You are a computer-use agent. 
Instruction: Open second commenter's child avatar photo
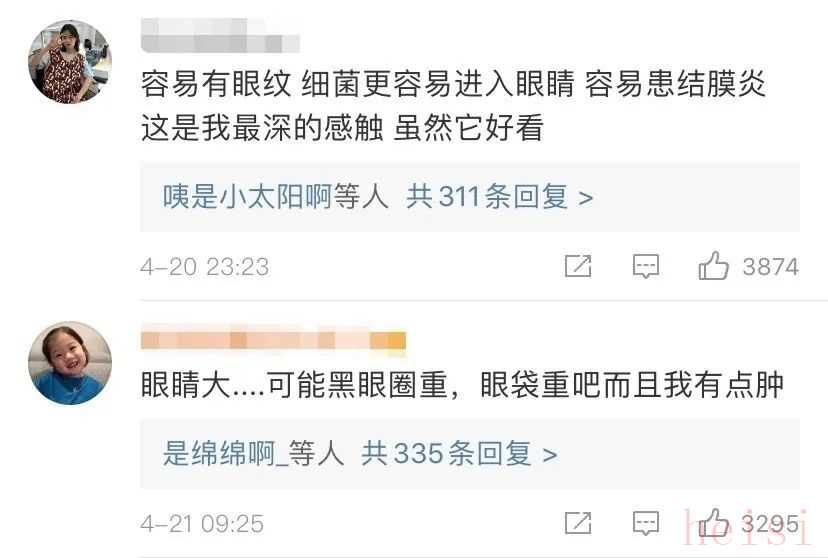pyautogui.click(x=70, y=363)
